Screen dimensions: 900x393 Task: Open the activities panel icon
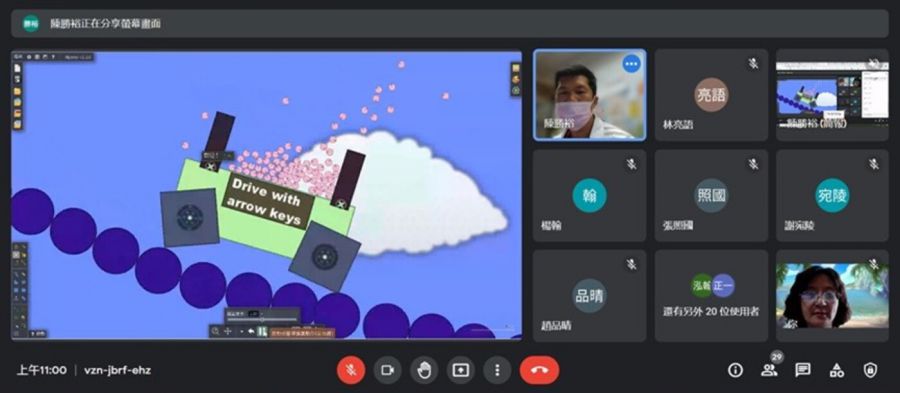click(836, 370)
